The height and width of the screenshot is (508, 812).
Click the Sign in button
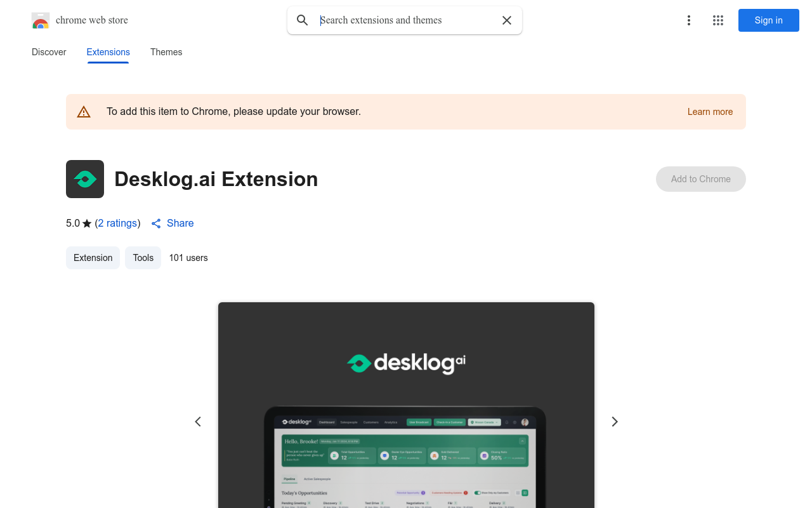click(769, 20)
